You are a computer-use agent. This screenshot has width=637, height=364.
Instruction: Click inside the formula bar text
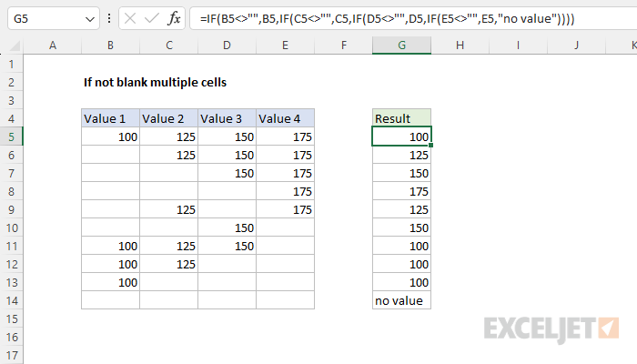(409, 18)
